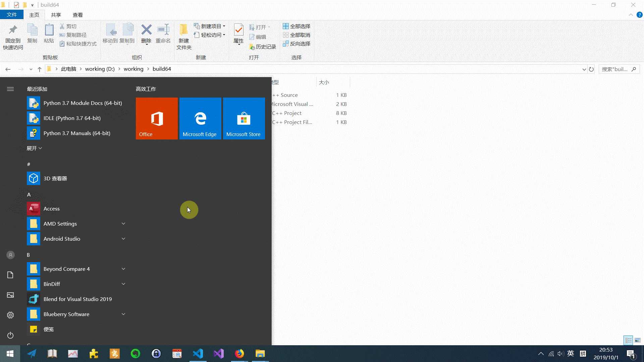The width and height of the screenshot is (644, 362).
Task: Switch to the Home ribbon tab
Action: coord(34,15)
